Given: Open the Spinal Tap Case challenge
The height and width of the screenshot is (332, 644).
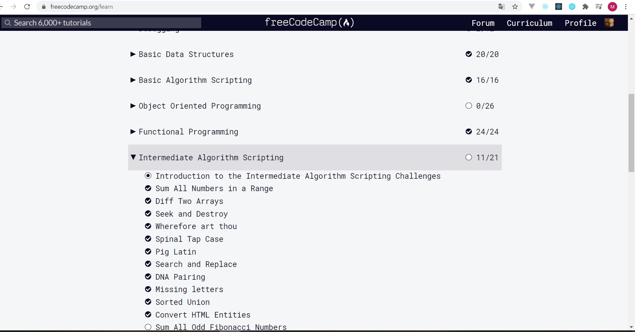Looking at the screenshot, I should (189, 239).
